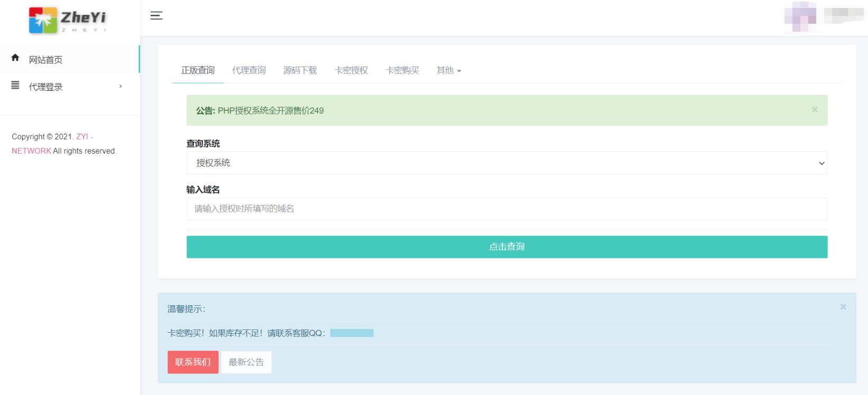Switch to 代理查询 tab
This screenshot has width=868, height=395.
click(249, 71)
